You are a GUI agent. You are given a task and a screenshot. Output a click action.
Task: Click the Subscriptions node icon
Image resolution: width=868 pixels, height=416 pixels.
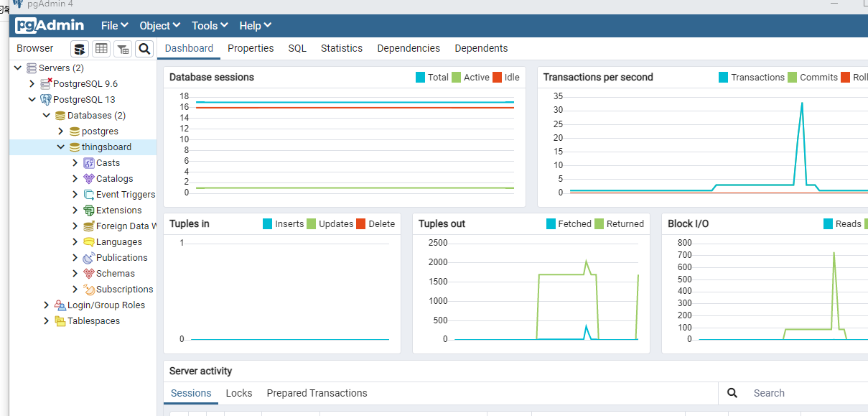[x=89, y=290]
